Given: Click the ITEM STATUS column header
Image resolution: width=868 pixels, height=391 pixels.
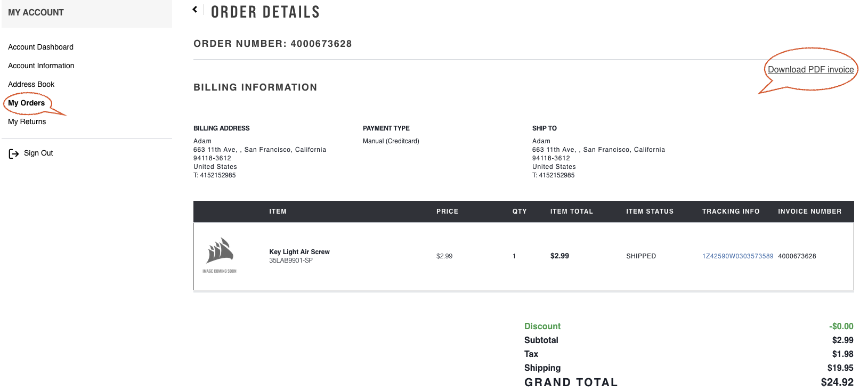Looking at the screenshot, I should point(650,211).
